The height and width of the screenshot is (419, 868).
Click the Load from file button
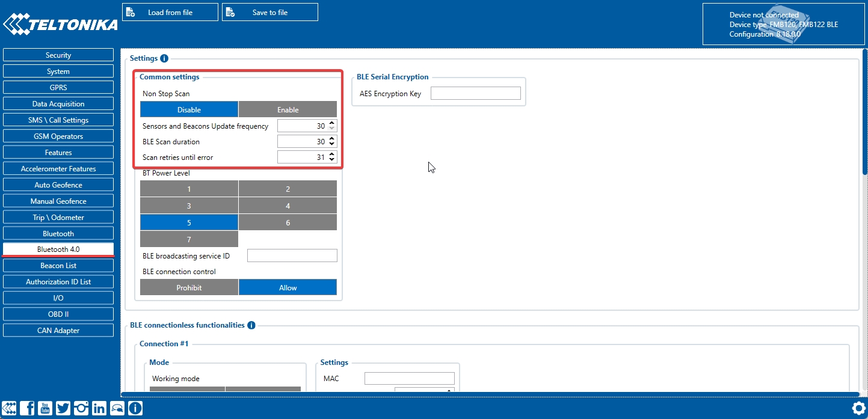click(x=170, y=11)
